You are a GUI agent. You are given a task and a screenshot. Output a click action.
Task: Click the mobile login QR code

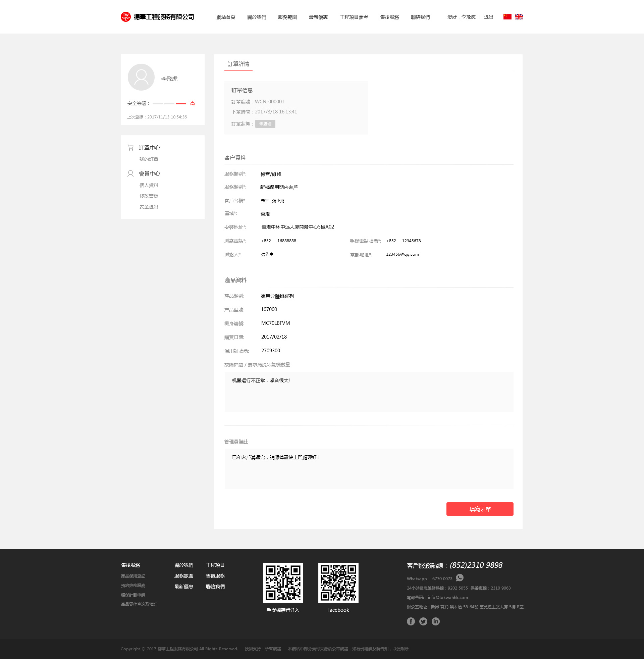pyautogui.click(x=283, y=582)
